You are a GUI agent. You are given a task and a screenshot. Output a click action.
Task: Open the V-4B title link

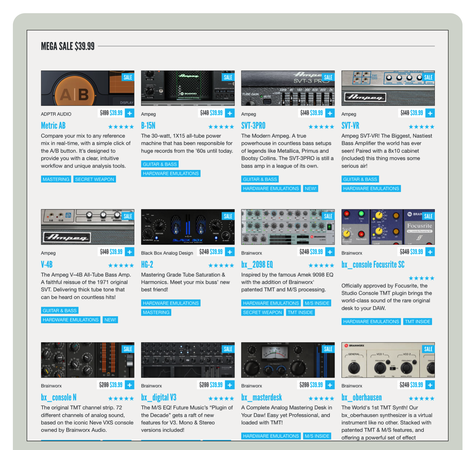[47, 265]
